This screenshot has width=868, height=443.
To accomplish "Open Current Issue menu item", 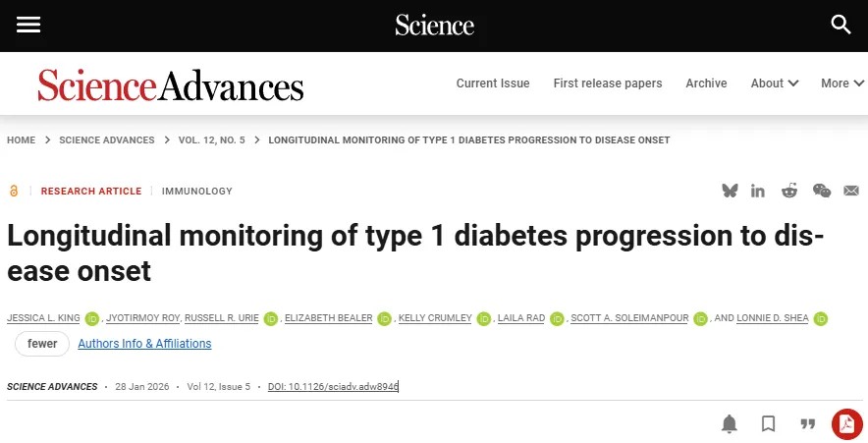I will (x=493, y=83).
